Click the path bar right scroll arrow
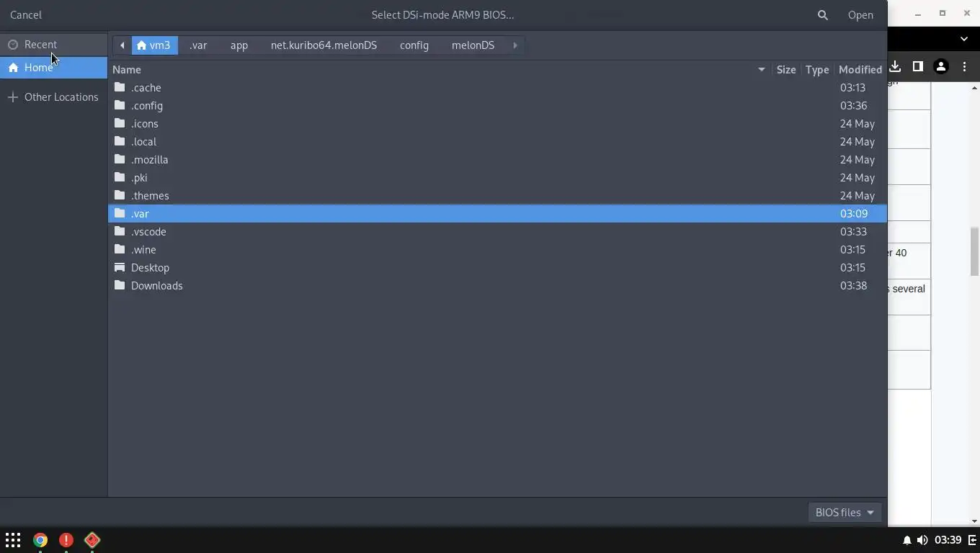Image resolution: width=980 pixels, height=553 pixels. tap(515, 45)
